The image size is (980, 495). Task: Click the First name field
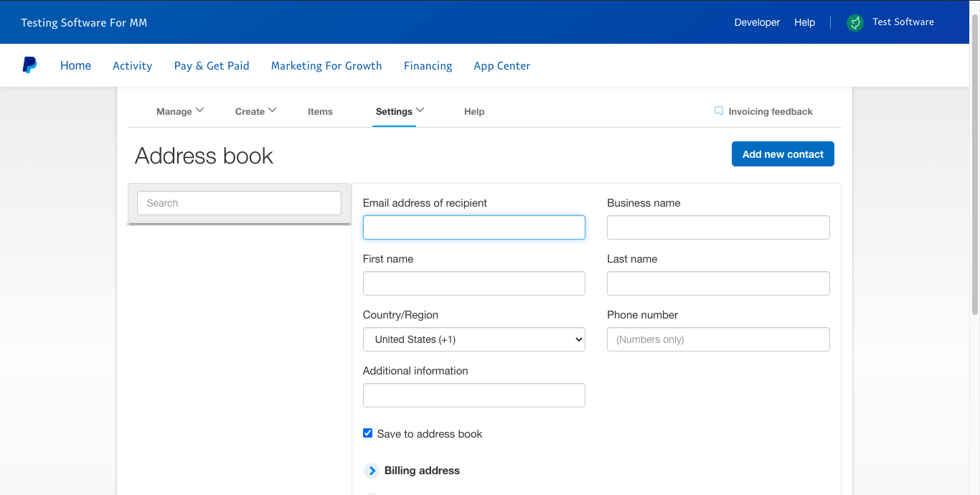(474, 283)
